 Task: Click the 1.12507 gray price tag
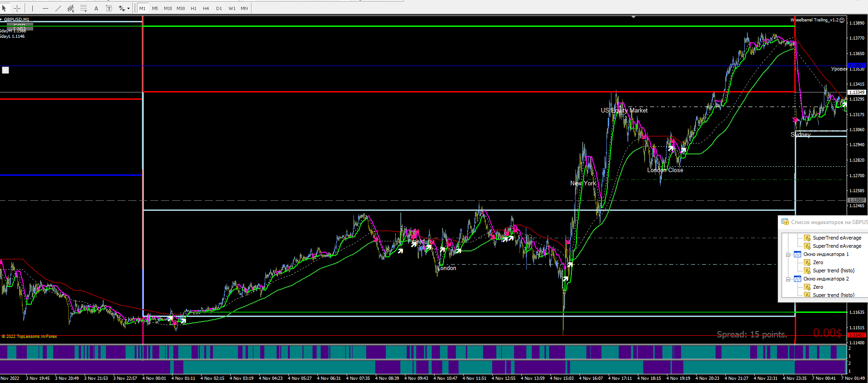(x=857, y=200)
